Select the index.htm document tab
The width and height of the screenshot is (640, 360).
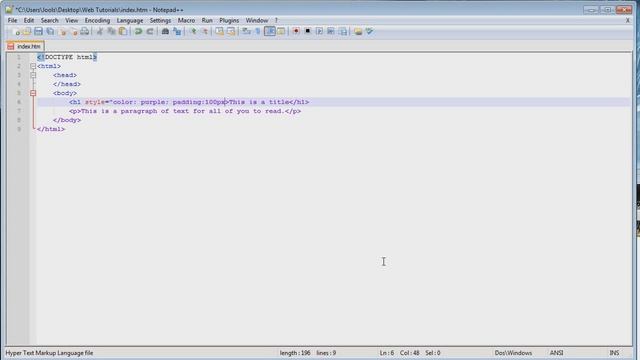point(25,47)
